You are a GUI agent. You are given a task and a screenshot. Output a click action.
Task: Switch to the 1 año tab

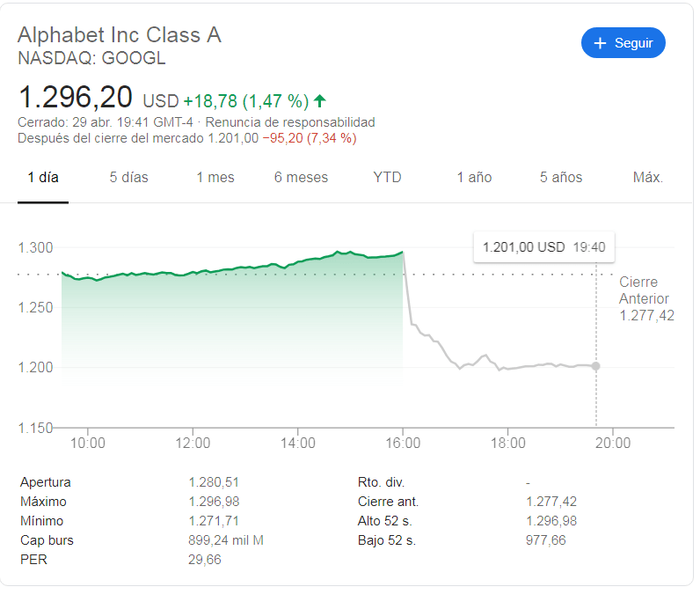pos(474,177)
